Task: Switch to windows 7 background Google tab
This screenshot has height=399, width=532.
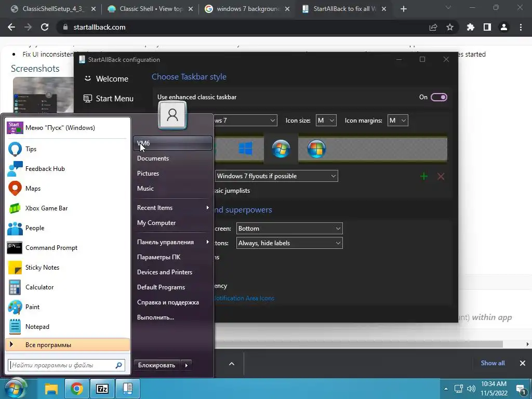Action: pos(247,9)
